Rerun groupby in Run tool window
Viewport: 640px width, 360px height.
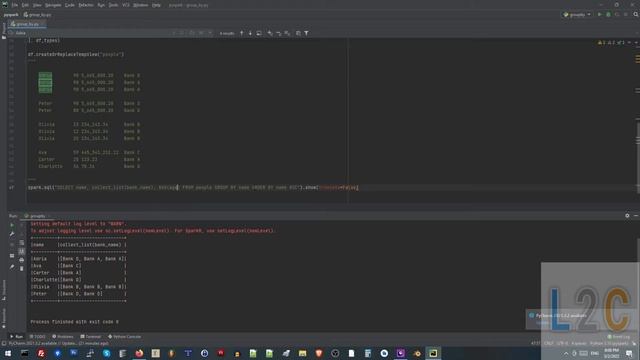[12, 225]
